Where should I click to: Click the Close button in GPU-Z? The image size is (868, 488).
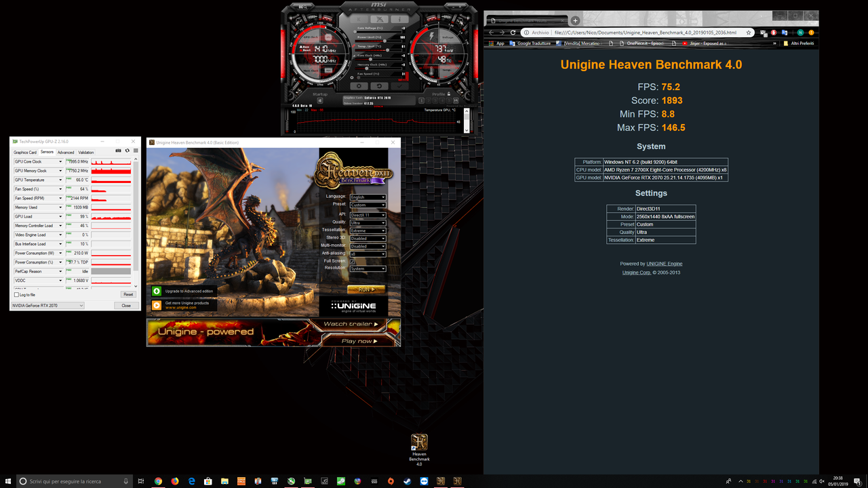pos(126,306)
